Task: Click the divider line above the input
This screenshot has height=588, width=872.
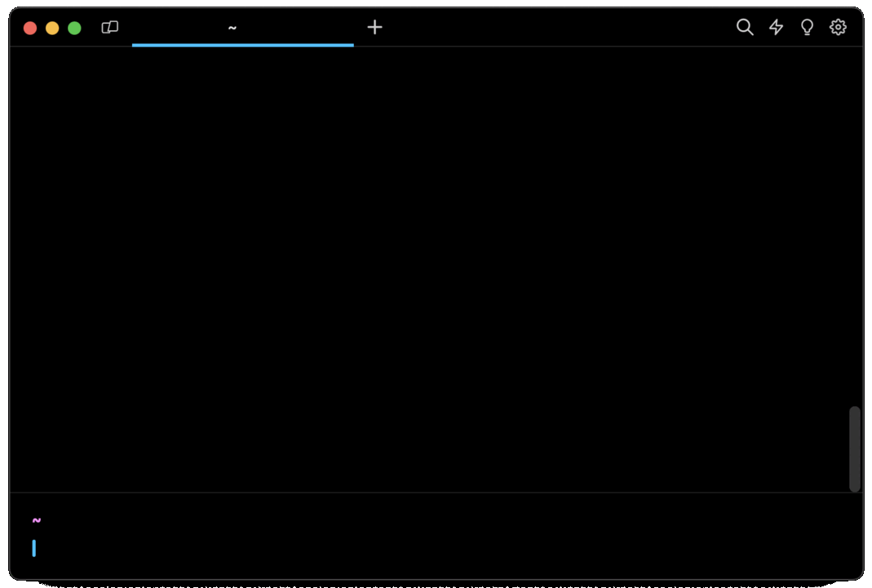Action: (424, 493)
